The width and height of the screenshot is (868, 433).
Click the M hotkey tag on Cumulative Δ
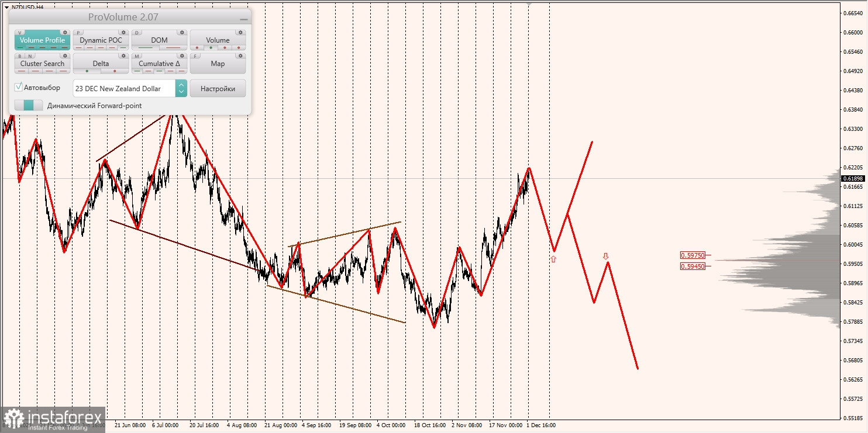pyautogui.click(x=137, y=56)
